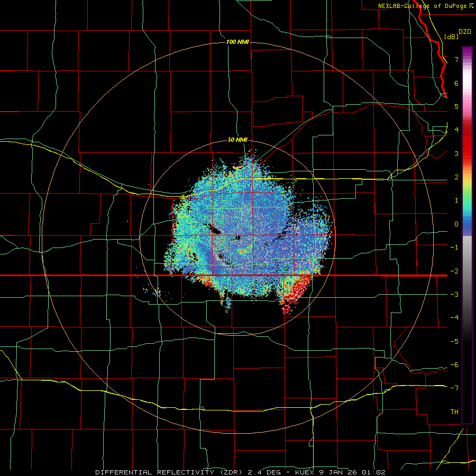Click the 7 dB value on color scale
This screenshot has height=476, width=476.
pos(456,59)
